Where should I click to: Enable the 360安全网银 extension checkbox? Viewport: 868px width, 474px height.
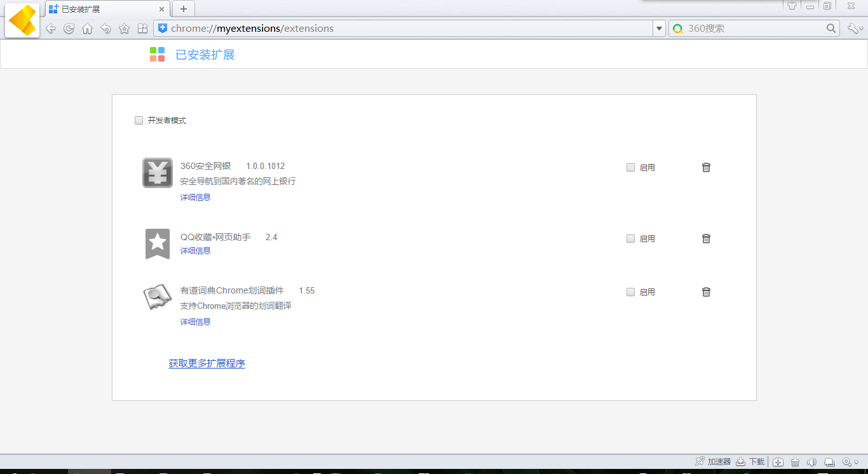pyautogui.click(x=630, y=168)
